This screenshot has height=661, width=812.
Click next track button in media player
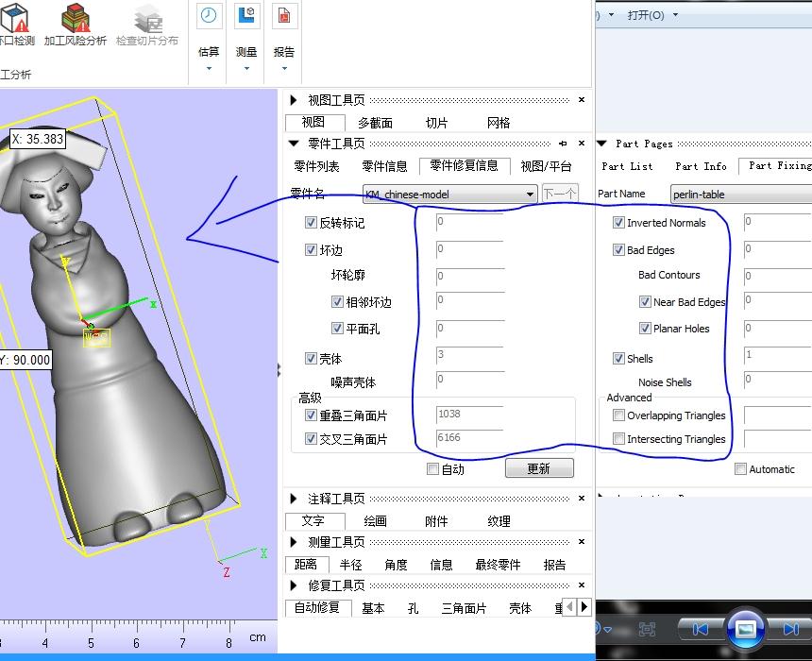[x=790, y=630]
